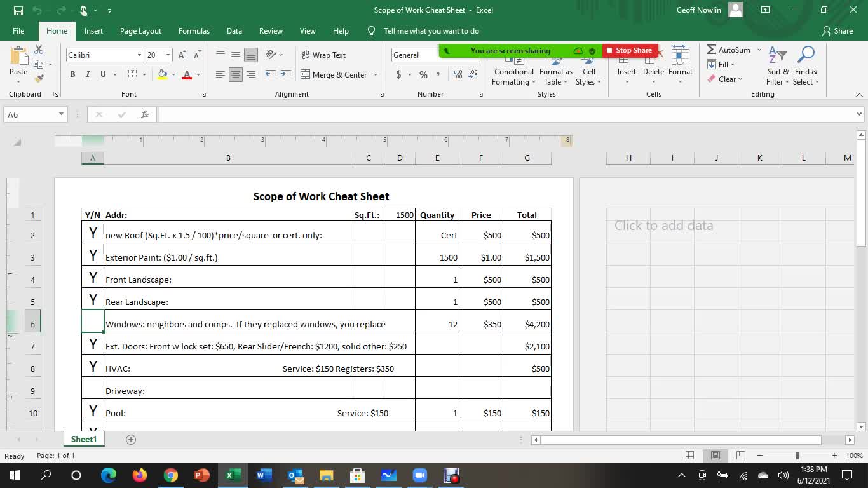Expand the formula bar
Screen dimensions: 868x488
point(859,114)
